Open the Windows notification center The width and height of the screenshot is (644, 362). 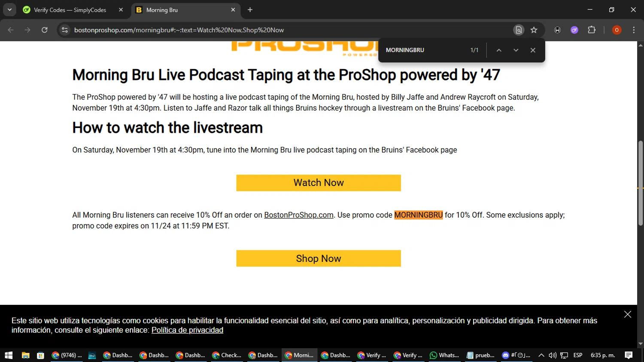pyautogui.click(x=629, y=355)
